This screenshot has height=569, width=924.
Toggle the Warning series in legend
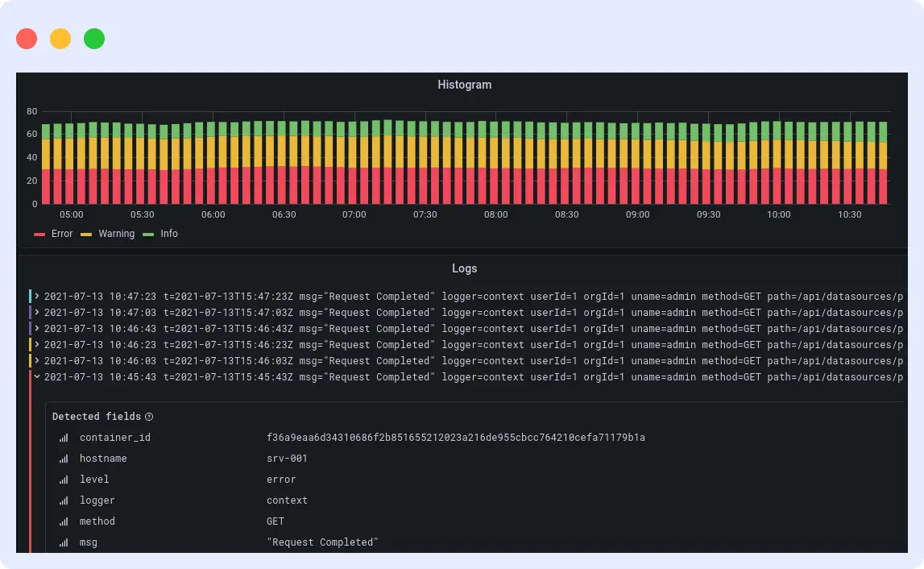[x=117, y=234]
